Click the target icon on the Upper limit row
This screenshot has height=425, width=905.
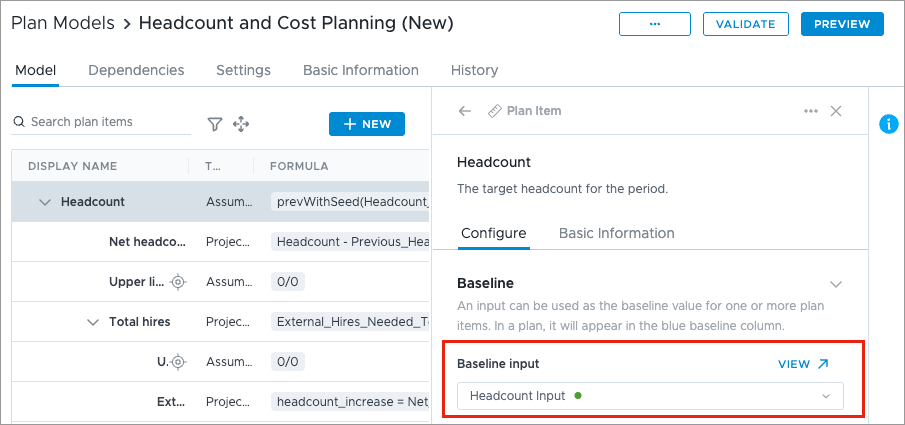click(x=178, y=282)
